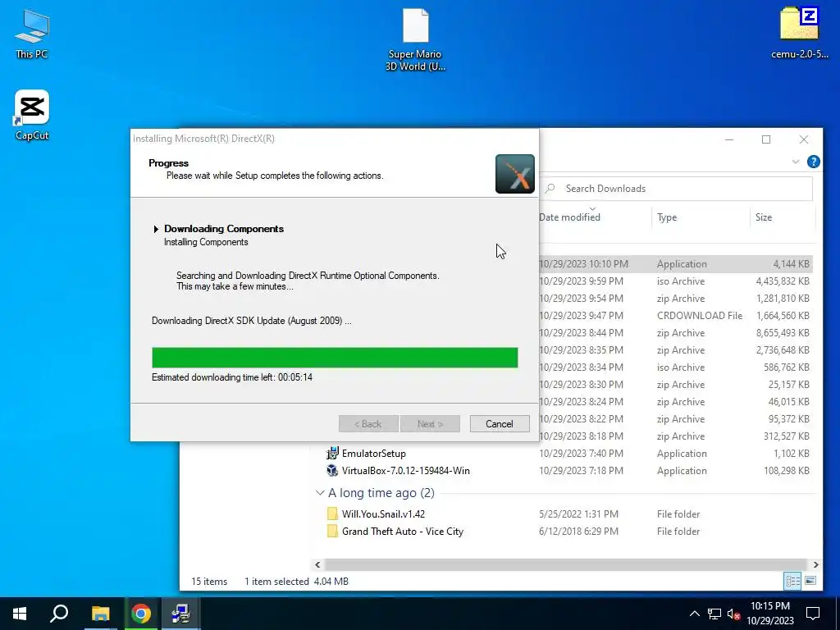
Task: Click Cancel in the DirectX installer
Action: pyautogui.click(x=500, y=424)
